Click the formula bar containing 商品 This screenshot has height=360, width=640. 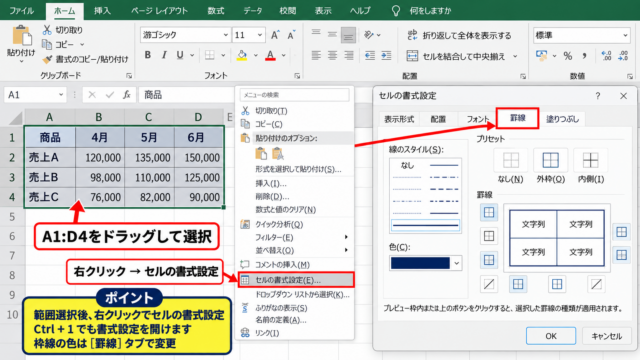pos(187,95)
